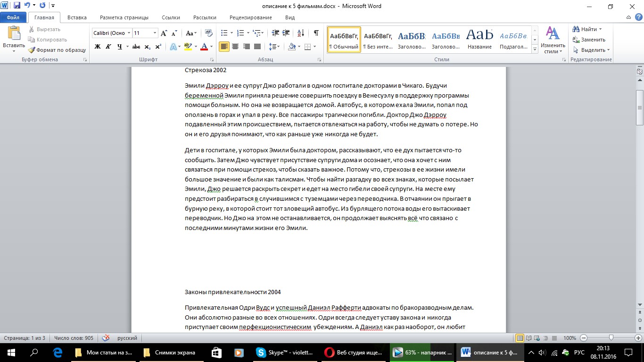The width and height of the screenshot is (644, 362).
Task: Switch to the References (Ссылки) tab
Action: (x=171, y=17)
